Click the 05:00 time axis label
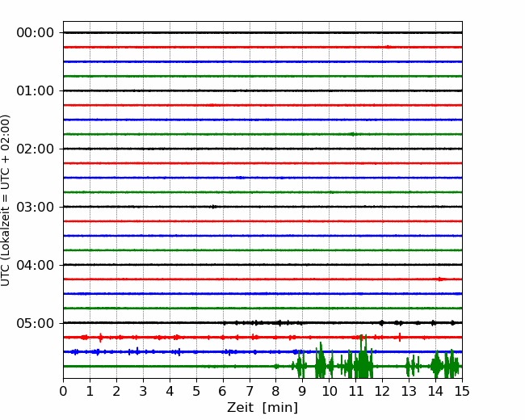Viewport: 525px width, 420px height. click(36, 324)
